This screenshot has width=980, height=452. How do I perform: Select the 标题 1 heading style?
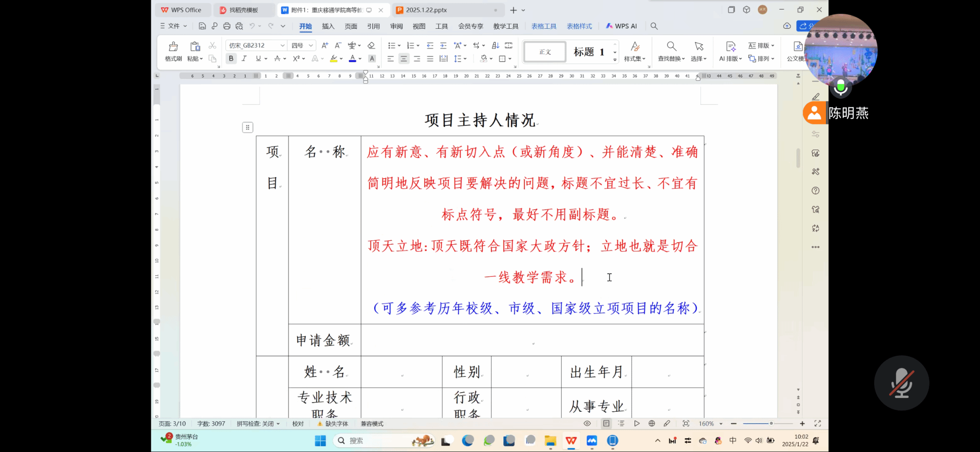coord(589,52)
